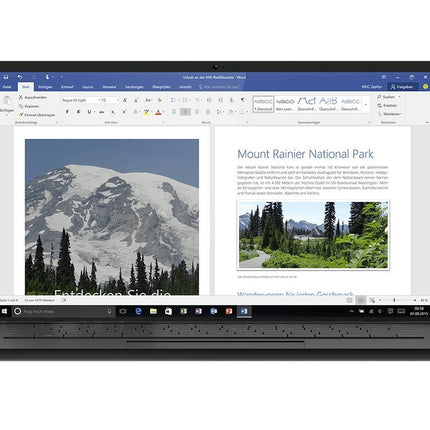Decrease font size with the small A icon
Image resolution: width=430 pixels, height=430 pixels.
pos(136,100)
